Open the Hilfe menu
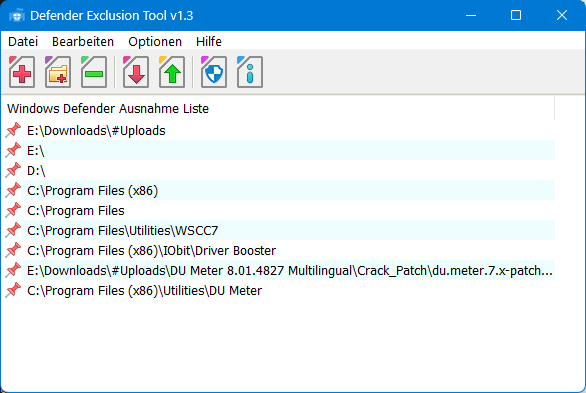This screenshot has width=586, height=393. click(209, 41)
